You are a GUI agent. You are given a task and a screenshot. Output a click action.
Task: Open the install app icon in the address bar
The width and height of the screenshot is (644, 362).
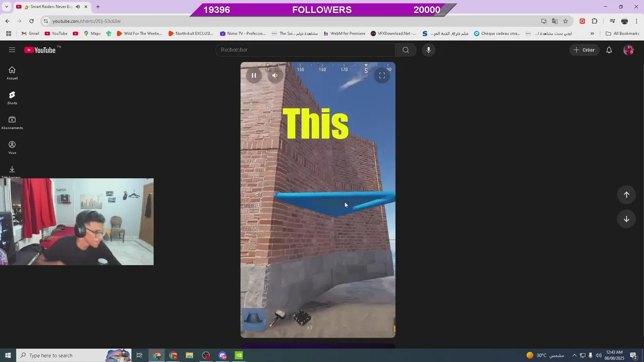tap(544, 21)
